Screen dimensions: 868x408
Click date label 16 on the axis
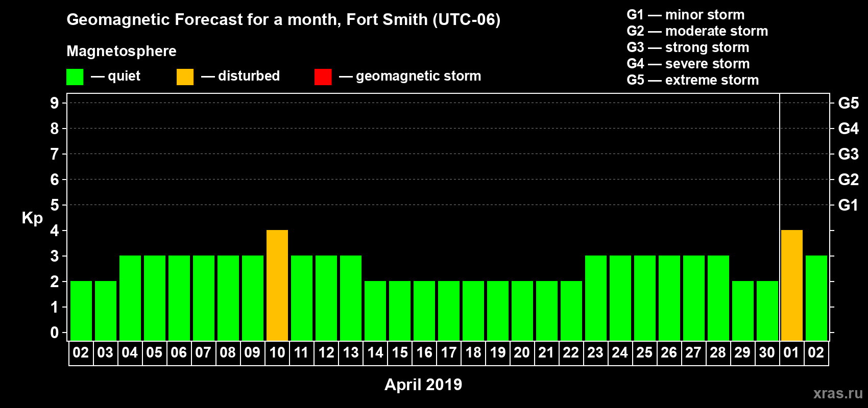tap(424, 352)
